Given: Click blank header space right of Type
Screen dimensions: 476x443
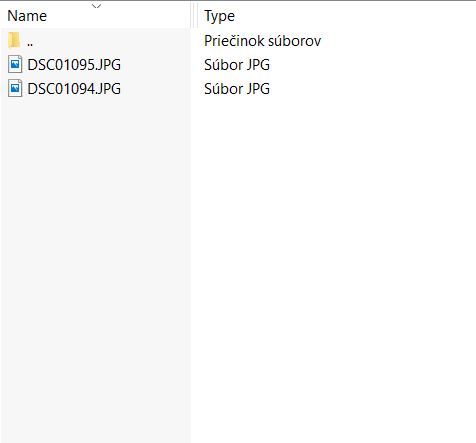Looking at the screenshot, I should tap(355, 15).
